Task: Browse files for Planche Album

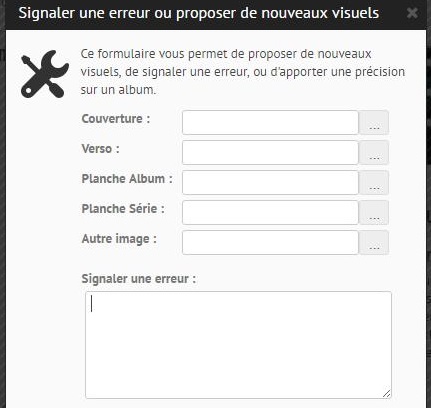Action: coord(374,183)
